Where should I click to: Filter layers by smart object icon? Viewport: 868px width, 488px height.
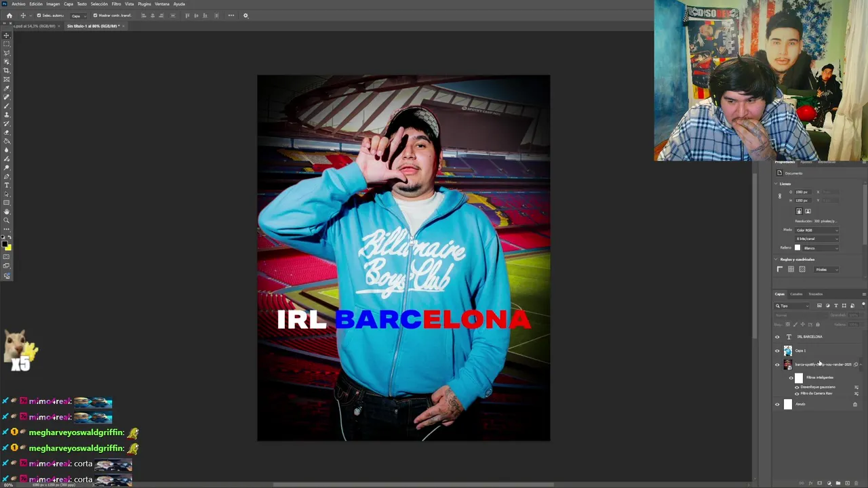point(852,306)
